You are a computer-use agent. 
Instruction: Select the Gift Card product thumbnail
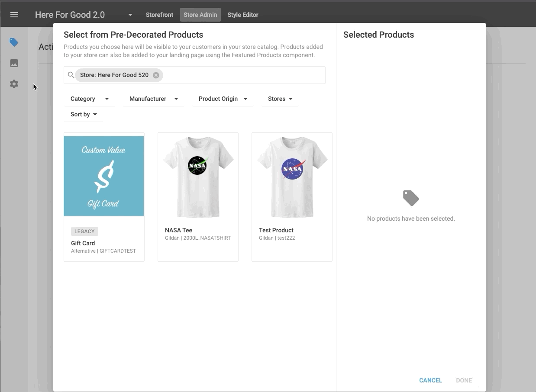(x=104, y=176)
